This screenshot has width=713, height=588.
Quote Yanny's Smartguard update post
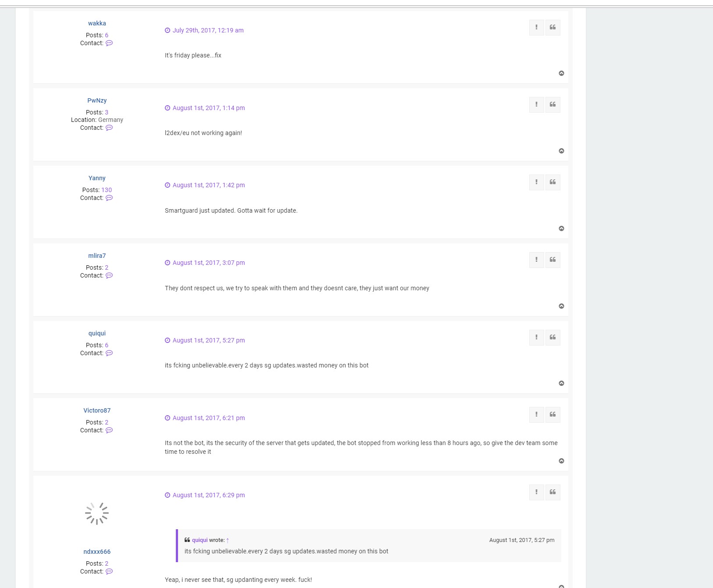[553, 182]
